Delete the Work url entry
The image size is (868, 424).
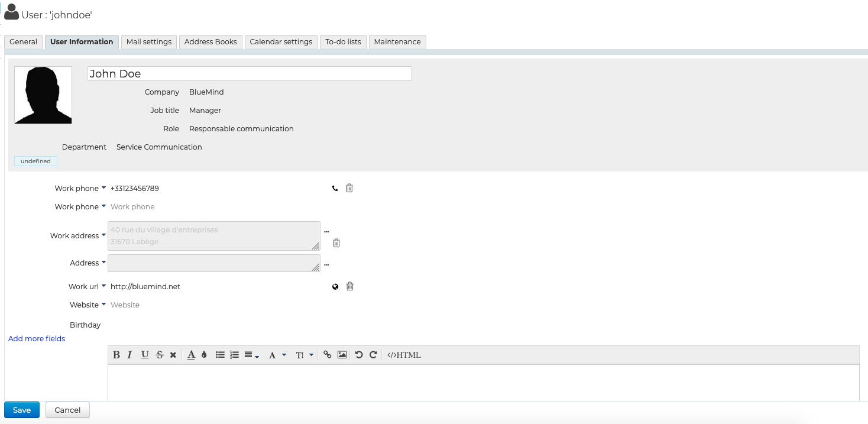pos(350,286)
